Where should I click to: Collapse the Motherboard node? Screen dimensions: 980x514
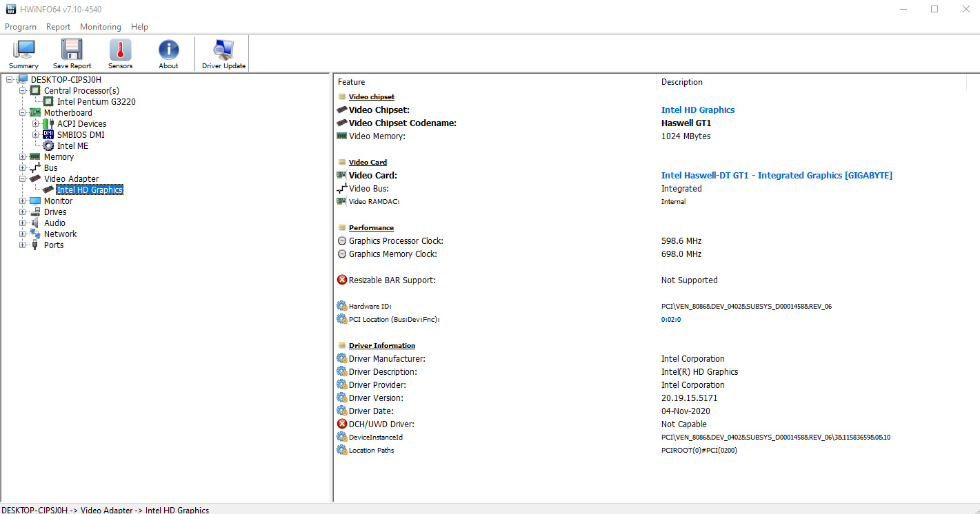pos(23,112)
